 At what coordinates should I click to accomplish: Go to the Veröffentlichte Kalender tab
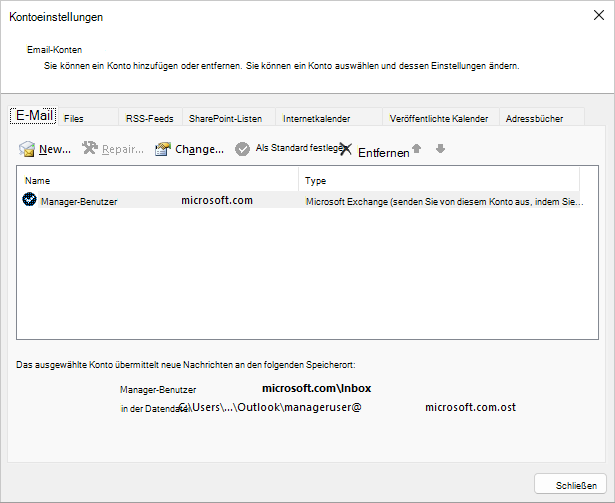point(439,118)
